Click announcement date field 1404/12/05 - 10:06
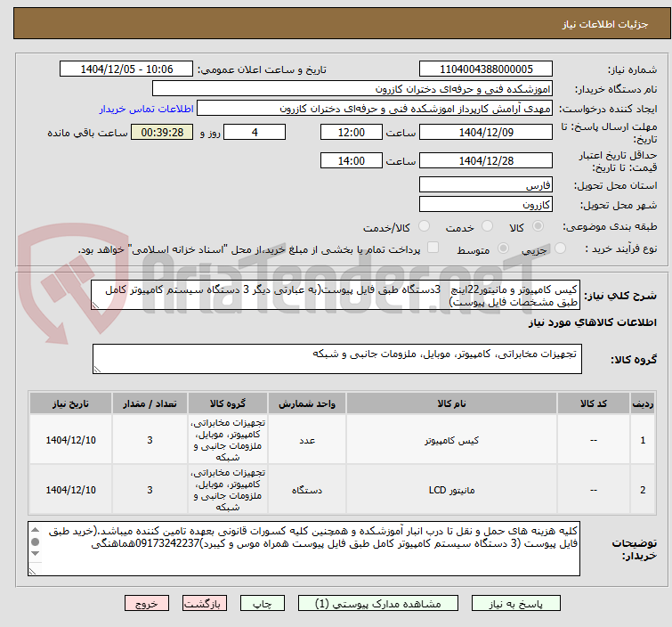The height and width of the screenshot is (627, 672). pyautogui.click(x=126, y=69)
